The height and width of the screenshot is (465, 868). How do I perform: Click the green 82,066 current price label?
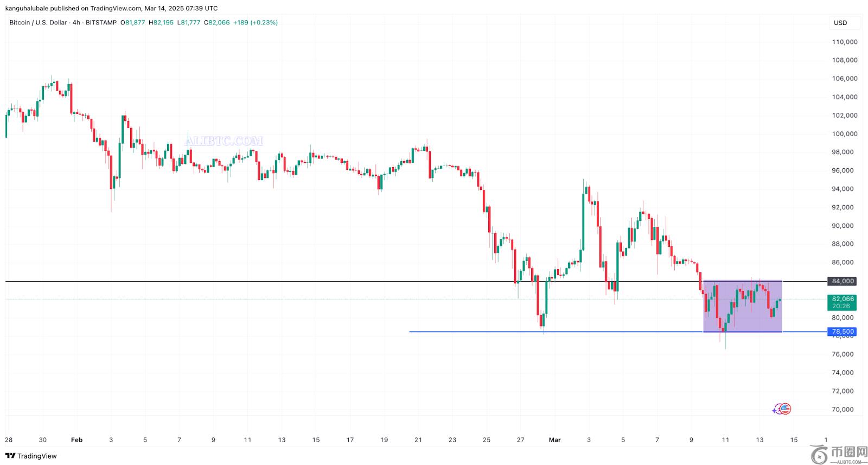(841, 299)
